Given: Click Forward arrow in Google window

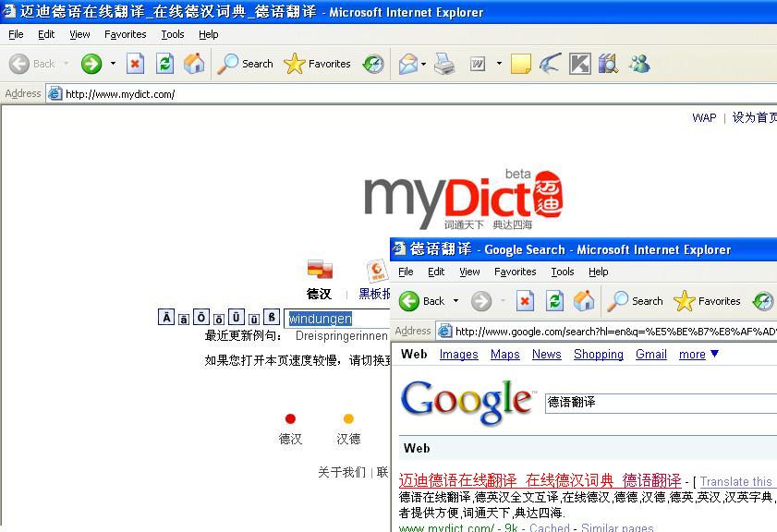Looking at the screenshot, I should click(x=480, y=301).
